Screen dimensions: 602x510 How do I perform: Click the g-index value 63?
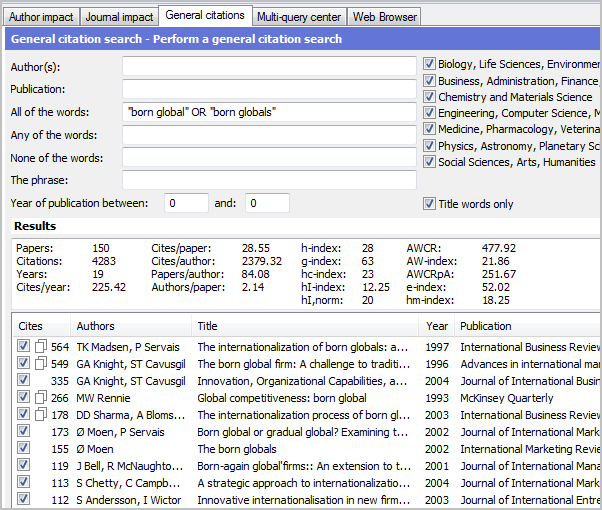[367, 261]
